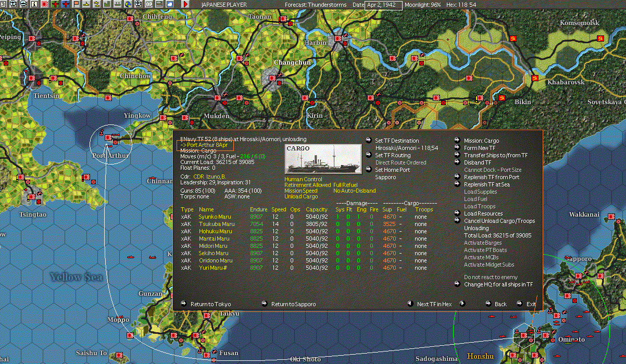Choose Replenish TF at Sea
This screenshot has height=364, width=626.
[486, 184]
